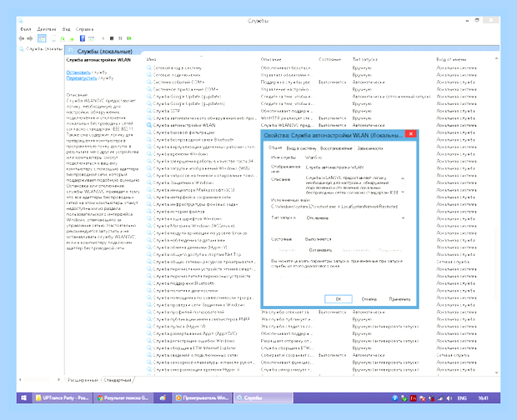517x420 pixels.
Task: Click the Pause Service toolbar icon
Action: click(x=120, y=38)
